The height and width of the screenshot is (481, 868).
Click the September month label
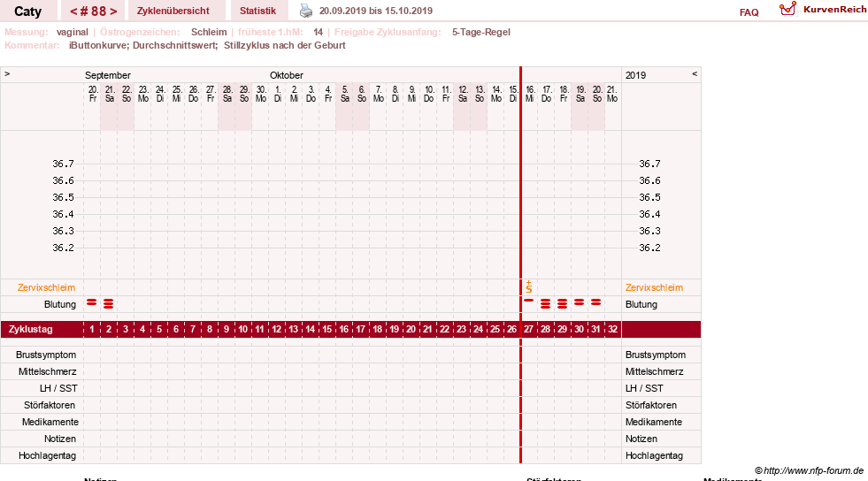click(107, 75)
